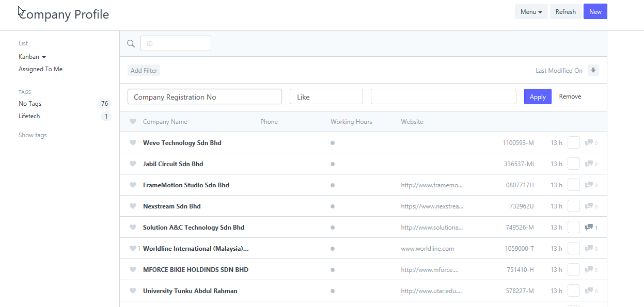Like MFORCE BIKIE HOLDINDS with heart icon
Screen dimensions: 644x307
[133, 270]
